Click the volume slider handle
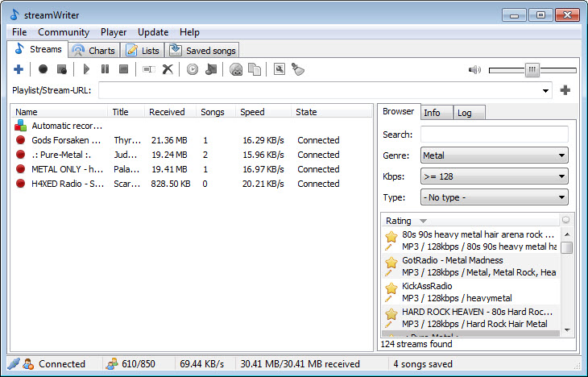 click(x=532, y=70)
